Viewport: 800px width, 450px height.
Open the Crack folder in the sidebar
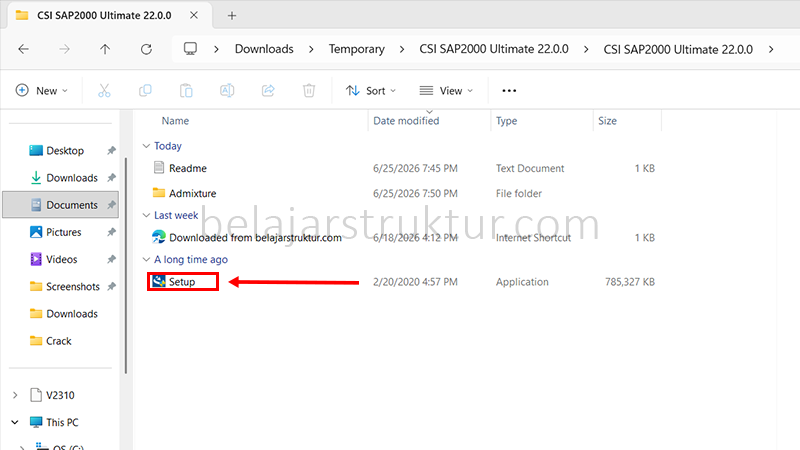pos(59,341)
